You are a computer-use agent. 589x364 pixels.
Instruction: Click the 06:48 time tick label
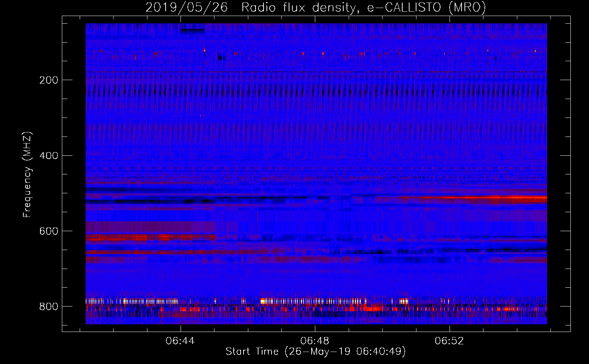[x=315, y=341]
